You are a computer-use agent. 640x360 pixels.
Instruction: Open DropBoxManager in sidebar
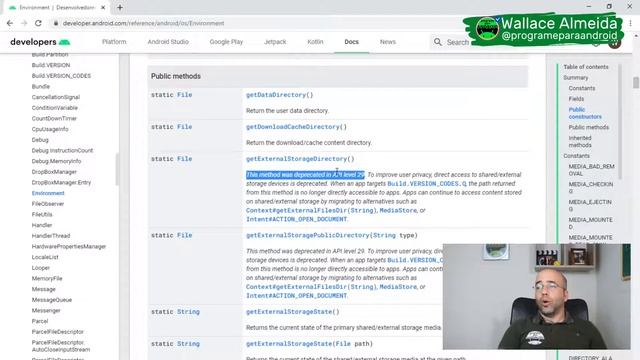54,171
